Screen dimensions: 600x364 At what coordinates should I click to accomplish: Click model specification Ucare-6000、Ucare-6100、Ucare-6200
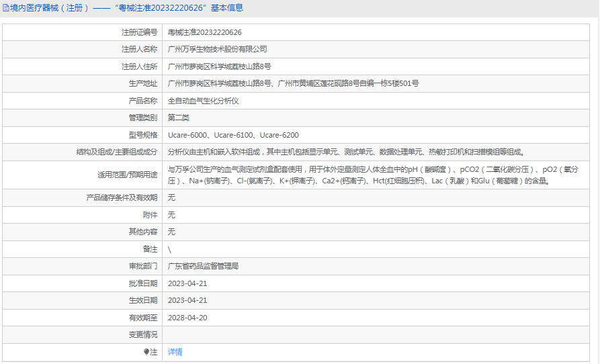(x=233, y=135)
